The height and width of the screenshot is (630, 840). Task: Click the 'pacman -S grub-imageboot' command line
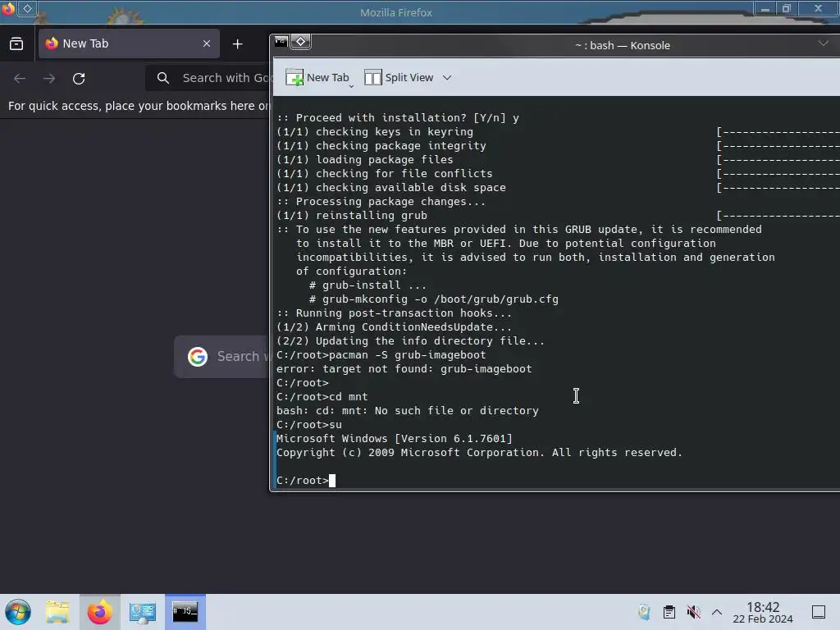(381, 355)
